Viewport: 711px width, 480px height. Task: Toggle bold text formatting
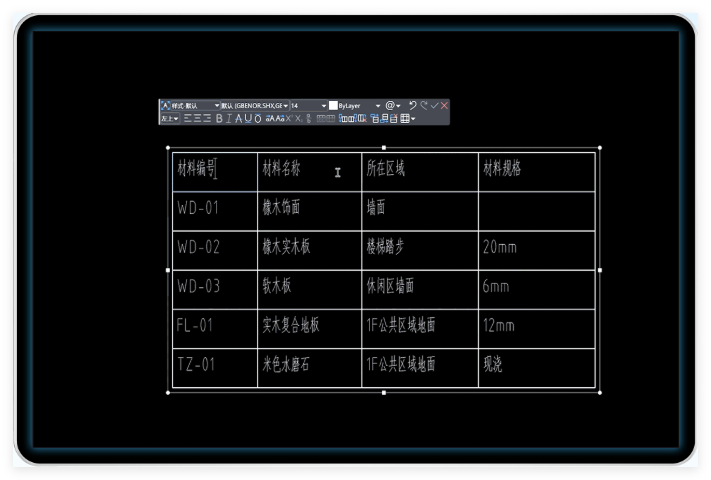(219, 119)
